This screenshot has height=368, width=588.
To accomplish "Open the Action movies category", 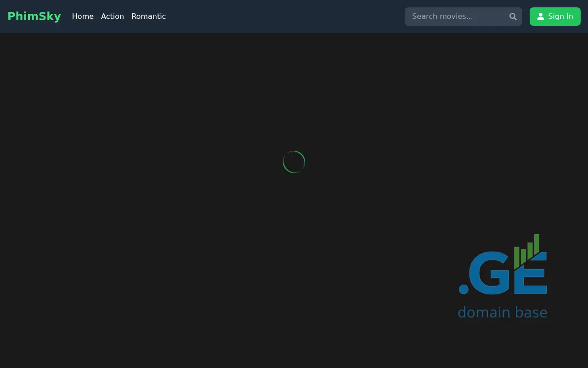I will coord(113,17).
